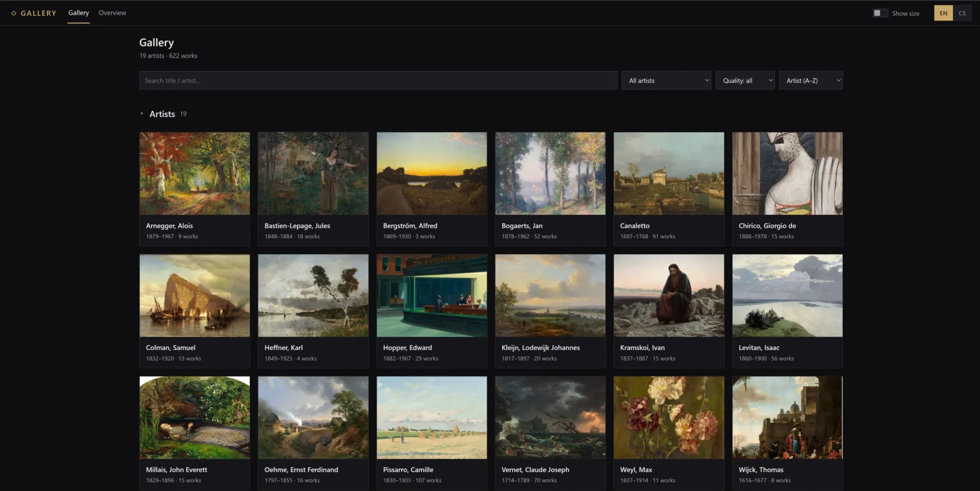980x491 pixels.
Task: Open Heffner, Karl landscape thumbnail
Action: 313,296
